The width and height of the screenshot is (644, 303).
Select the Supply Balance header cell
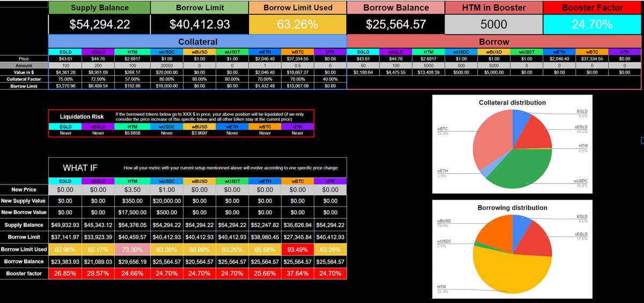click(99, 8)
